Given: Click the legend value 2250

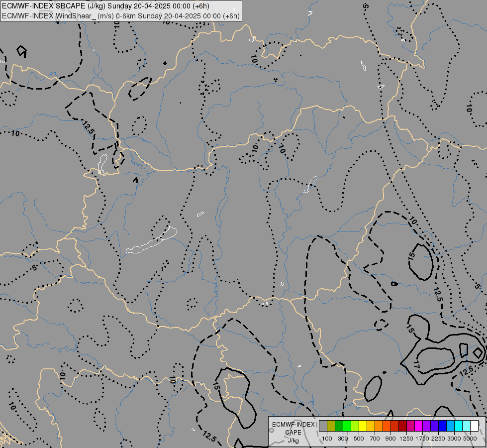Looking at the screenshot, I should click(x=438, y=439).
